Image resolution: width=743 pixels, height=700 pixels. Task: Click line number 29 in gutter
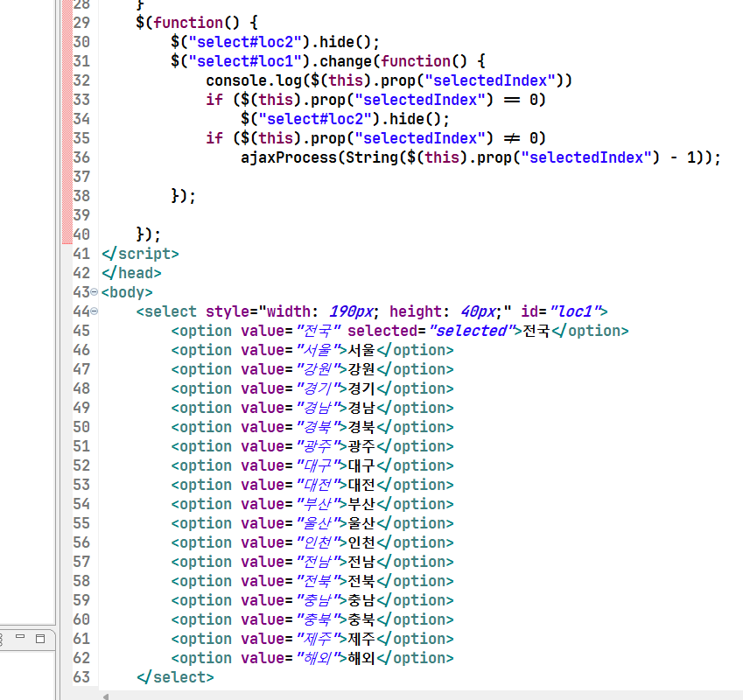coord(81,23)
